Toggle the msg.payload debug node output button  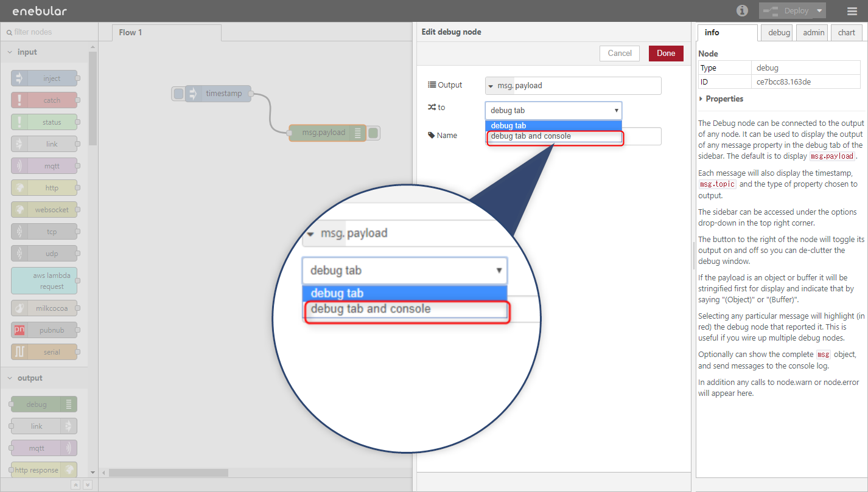tap(374, 133)
